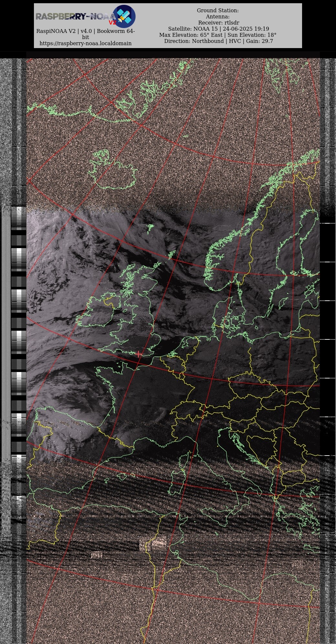The height and width of the screenshot is (644, 336).
Task: Click the satellite icon in the logo
Action: pos(124,16)
